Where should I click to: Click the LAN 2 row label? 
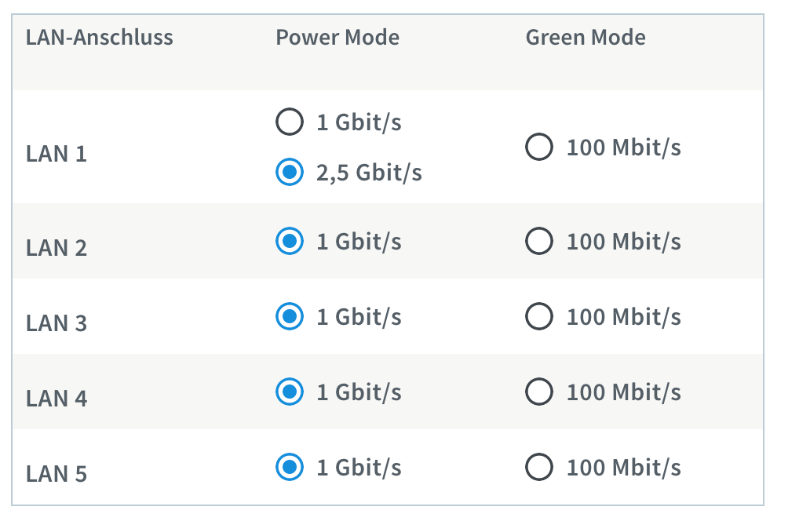tap(57, 248)
